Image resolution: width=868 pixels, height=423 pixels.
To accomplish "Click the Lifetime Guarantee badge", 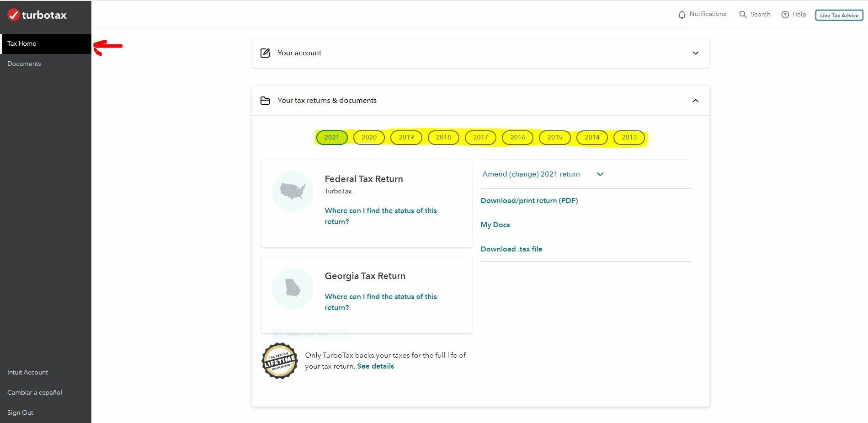I will (x=280, y=361).
